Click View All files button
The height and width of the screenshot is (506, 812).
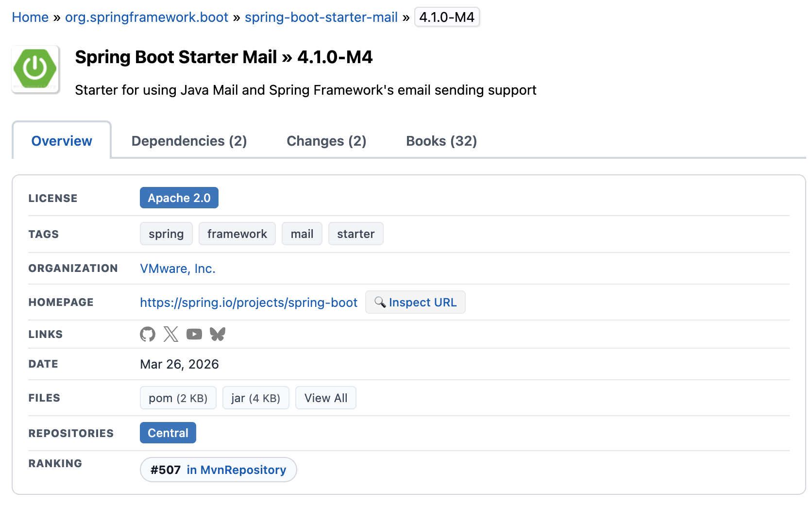coord(326,398)
